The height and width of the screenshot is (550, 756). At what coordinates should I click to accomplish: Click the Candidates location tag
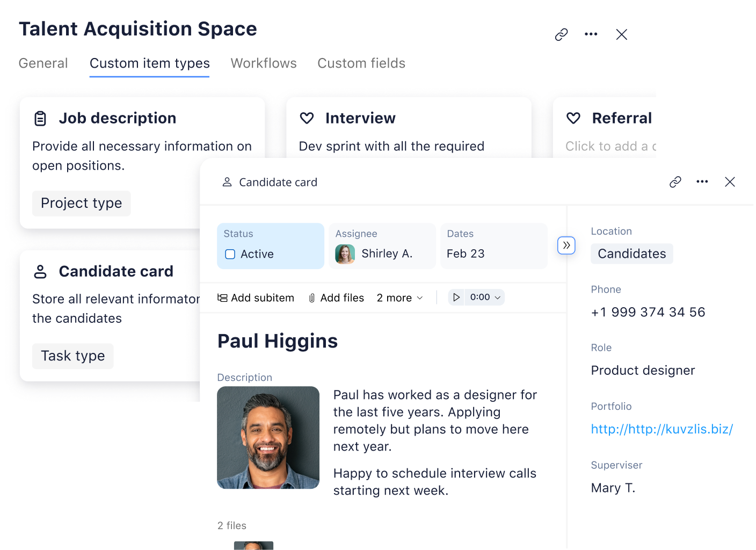(x=631, y=254)
